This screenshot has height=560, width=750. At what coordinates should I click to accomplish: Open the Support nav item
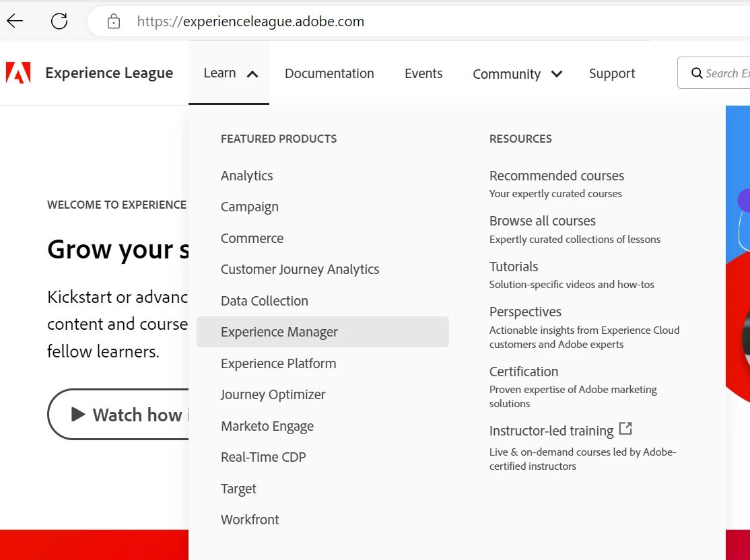coord(612,73)
